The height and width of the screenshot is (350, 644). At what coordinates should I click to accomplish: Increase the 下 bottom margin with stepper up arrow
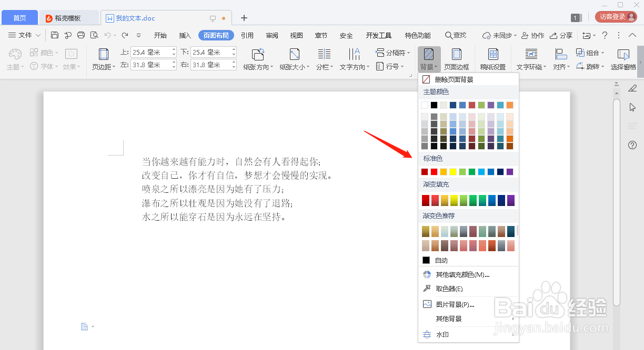point(234,50)
